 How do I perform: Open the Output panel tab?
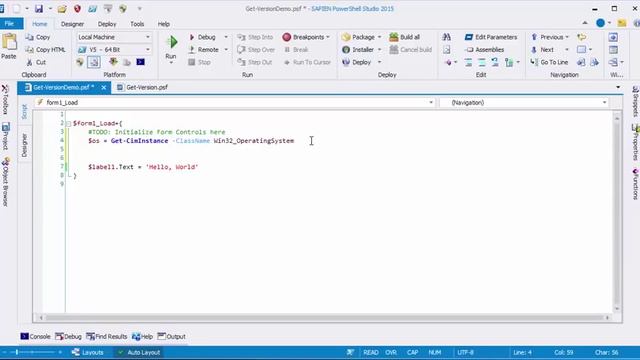point(171,337)
